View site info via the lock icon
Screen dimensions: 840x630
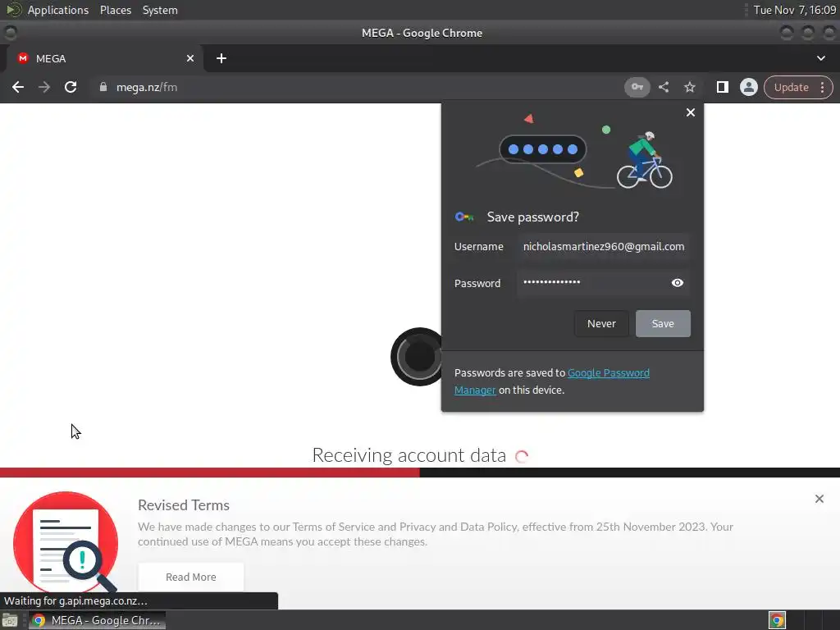pyautogui.click(x=103, y=87)
